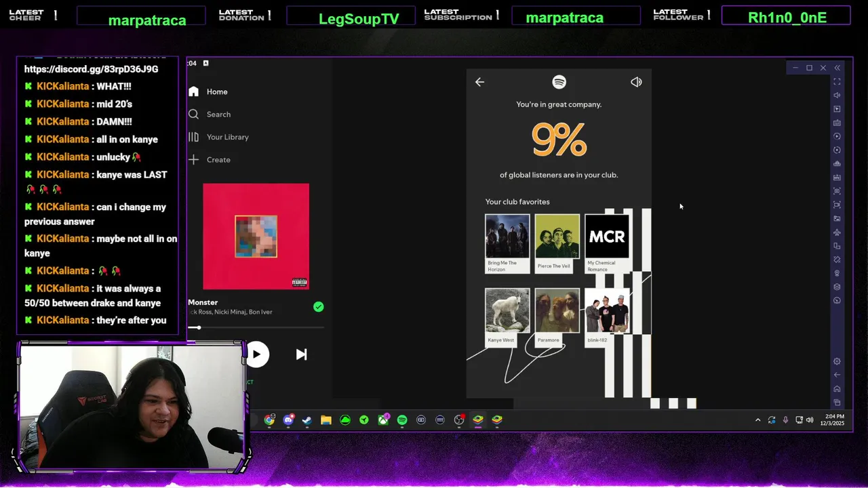Toggle BlueStacks fullscreen mode icon
Image resolution: width=868 pixels, height=488 pixels.
[x=837, y=81]
